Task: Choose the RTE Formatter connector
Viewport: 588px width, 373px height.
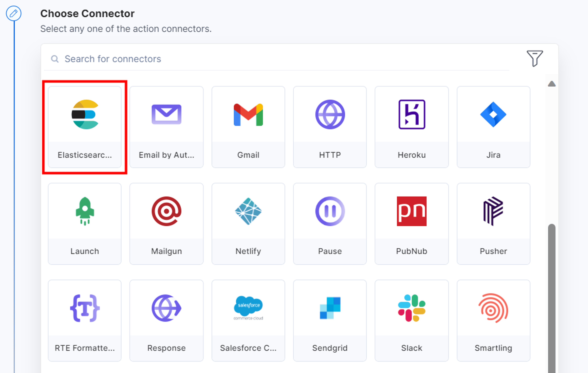Action: click(85, 321)
